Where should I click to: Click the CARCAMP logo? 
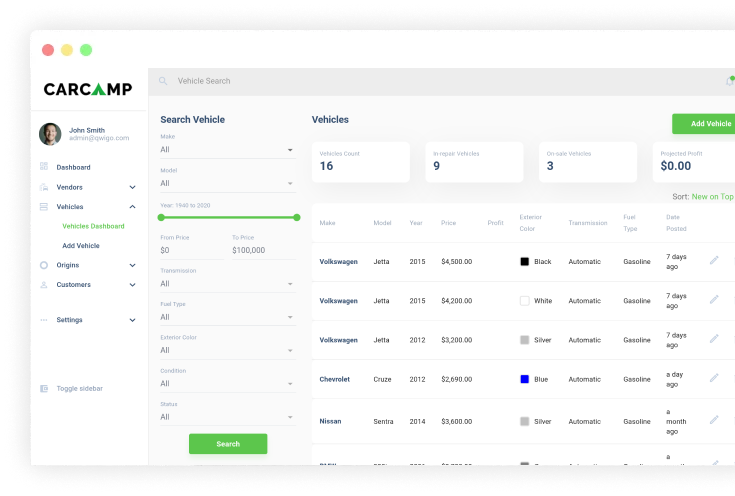[88, 89]
